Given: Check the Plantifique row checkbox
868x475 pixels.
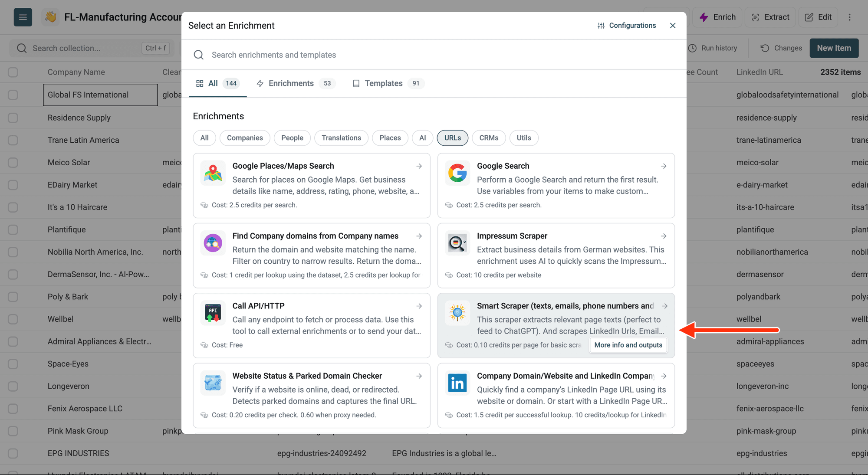Looking at the screenshot, I should [13, 229].
